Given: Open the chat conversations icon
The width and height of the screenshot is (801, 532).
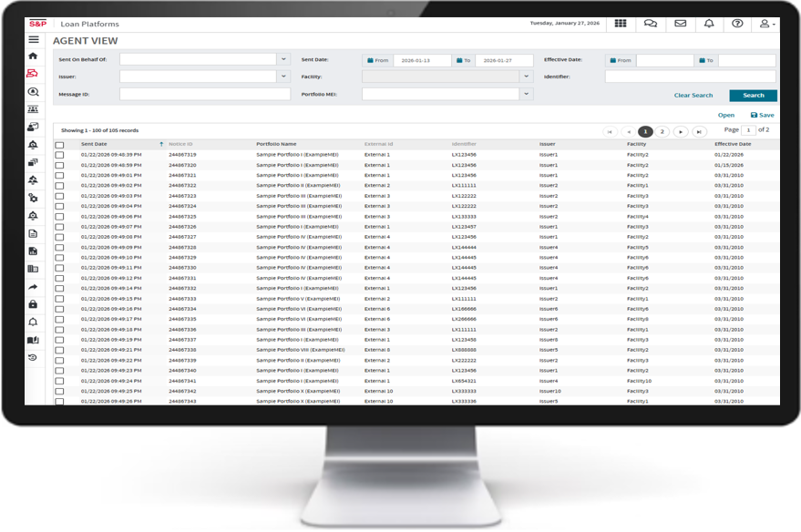Looking at the screenshot, I should (x=651, y=24).
